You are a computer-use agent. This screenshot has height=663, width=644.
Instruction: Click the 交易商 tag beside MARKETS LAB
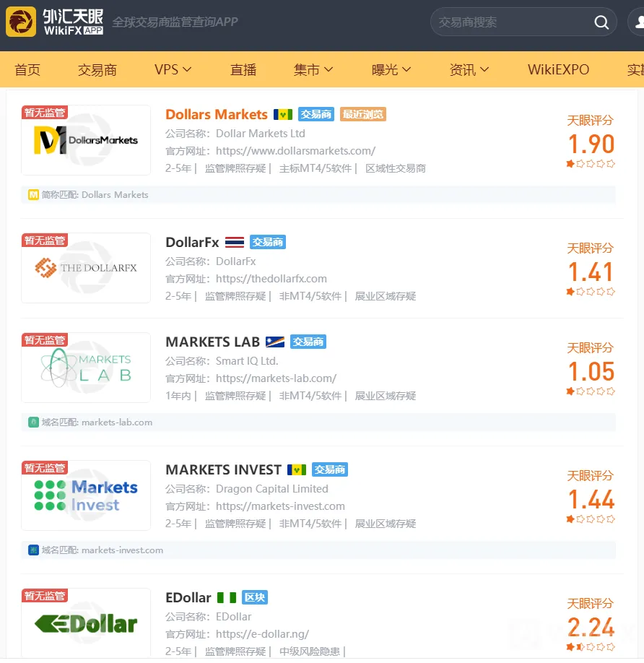click(x=308, y=342)
